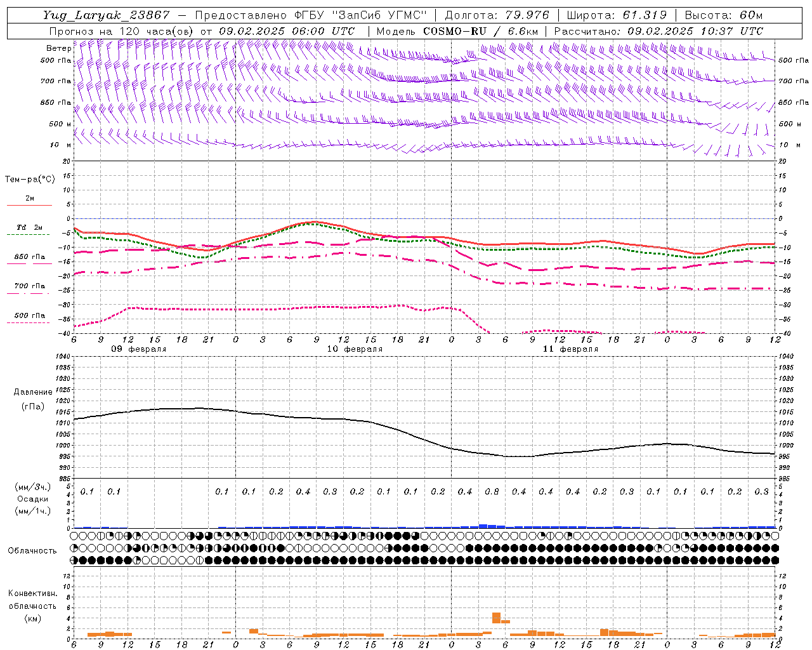Click the '(гПа)' unit label under Давление
The height and width of the screenshot is (650, 812).
pyautogui.click(x=33, y=406)
